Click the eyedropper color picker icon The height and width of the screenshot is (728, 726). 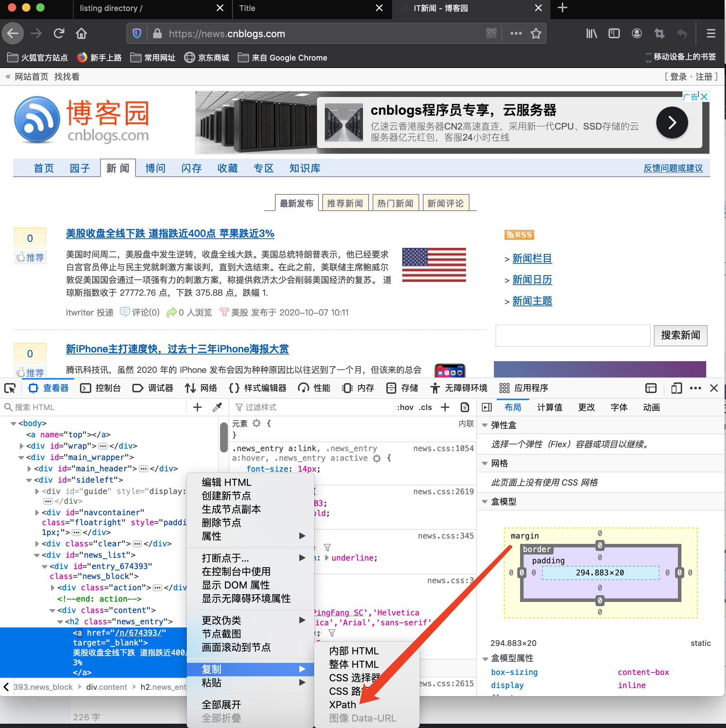(217, 407)
